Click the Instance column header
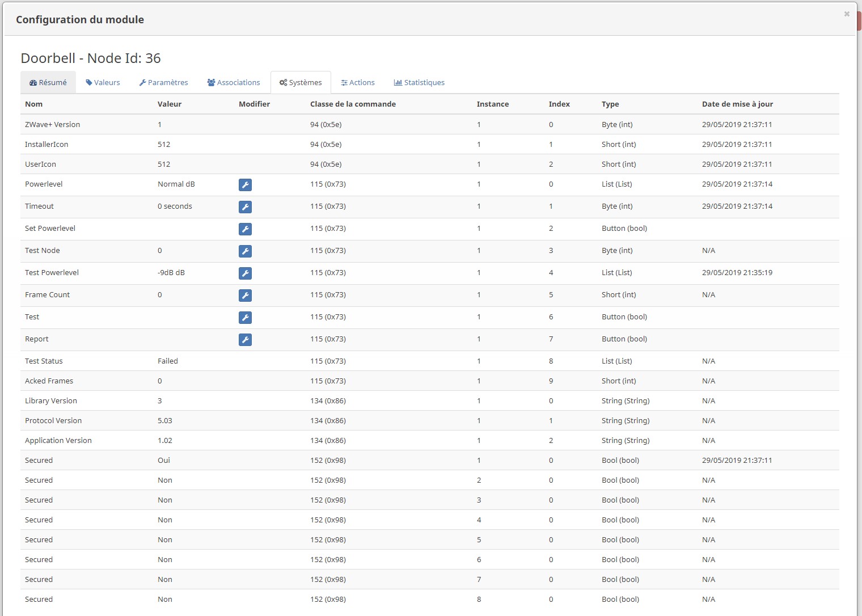The width and height of the screenshot is (862, 616). click(493, 104)
